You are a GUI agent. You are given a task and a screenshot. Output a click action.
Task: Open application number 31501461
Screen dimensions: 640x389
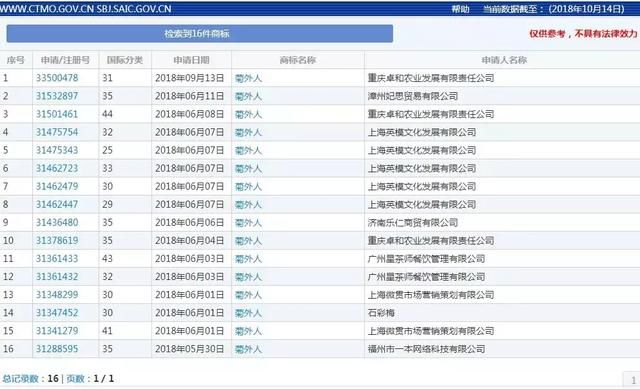57,114
